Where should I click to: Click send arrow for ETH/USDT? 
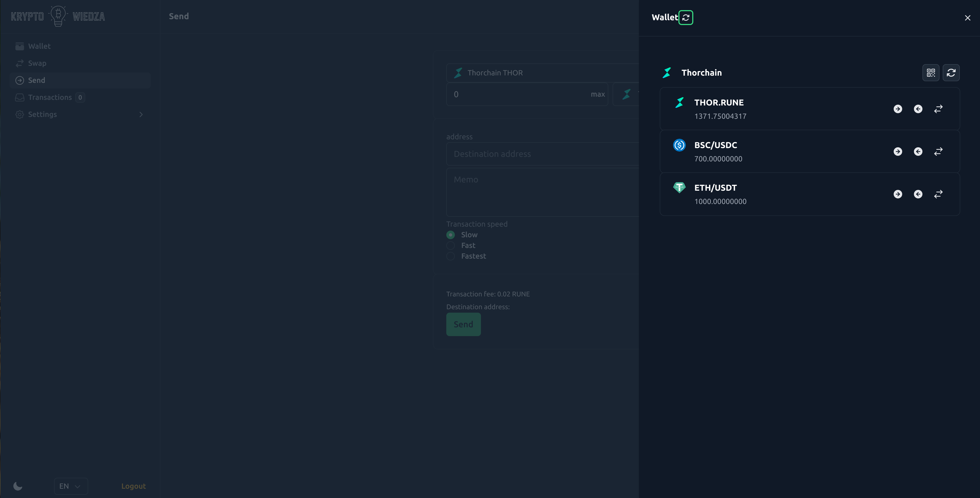[897, 194]
